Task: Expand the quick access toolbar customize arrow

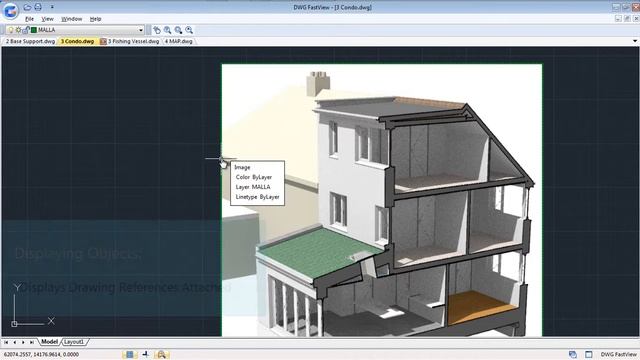Action: 52,7
